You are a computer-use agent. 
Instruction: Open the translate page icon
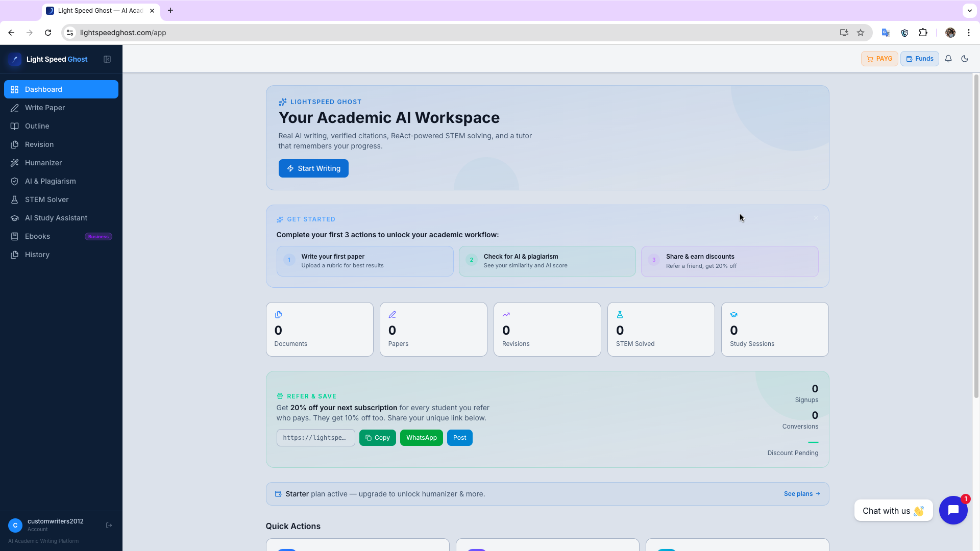point(886,33)
